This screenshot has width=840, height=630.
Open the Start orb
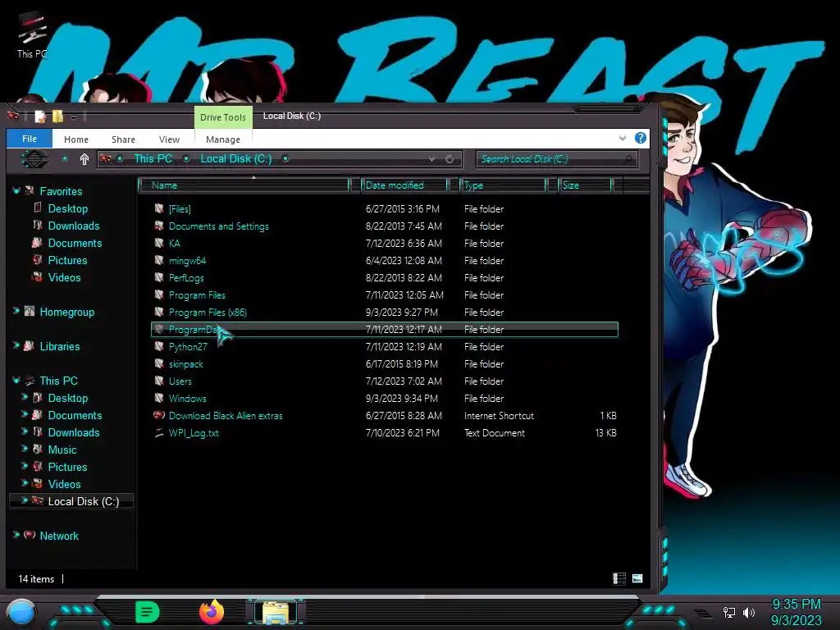coord(21,613)
